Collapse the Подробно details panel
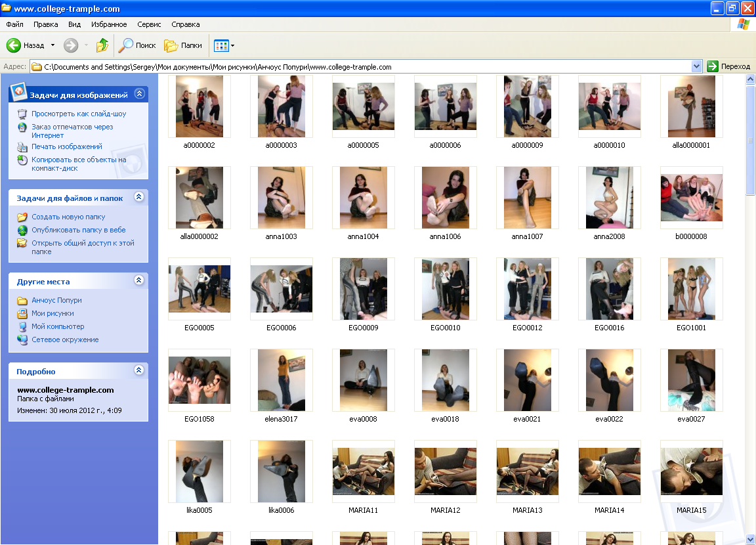This screenshot has width=756, height=545. coord(139,370)
